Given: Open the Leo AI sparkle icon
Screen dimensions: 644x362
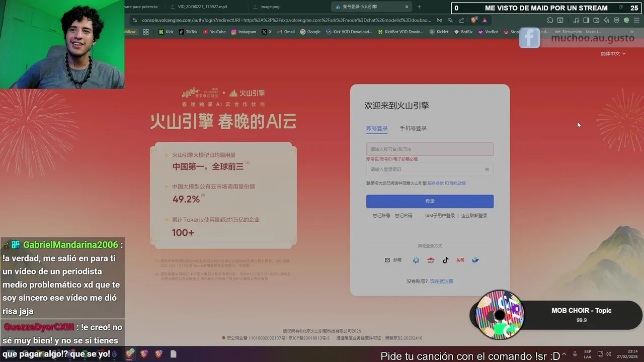Looking at the screenshot, I should (x=606, y=20).
